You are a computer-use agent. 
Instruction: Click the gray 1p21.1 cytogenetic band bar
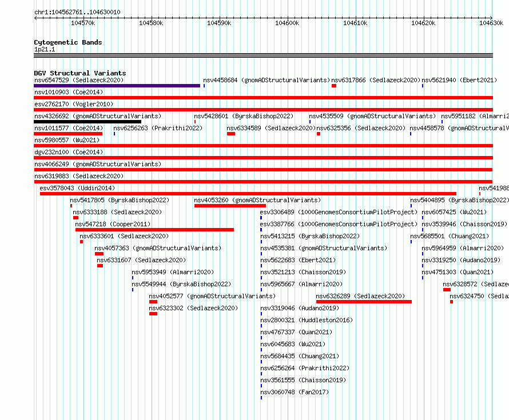point(263,55)
